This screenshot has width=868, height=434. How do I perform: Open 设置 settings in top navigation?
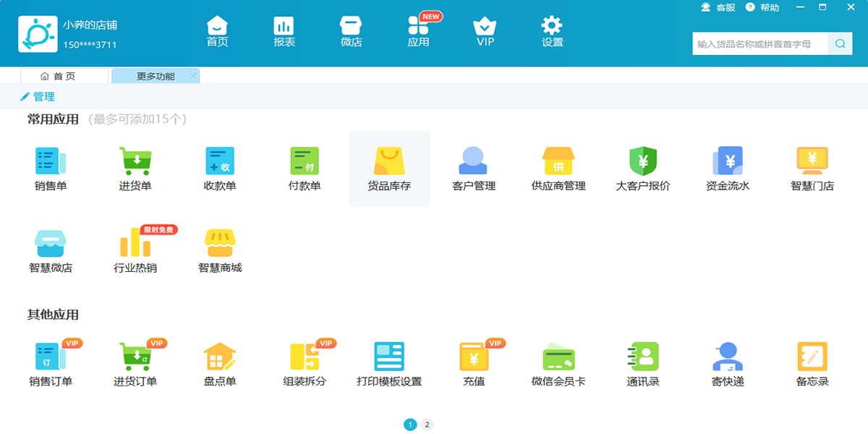(552, 32)
